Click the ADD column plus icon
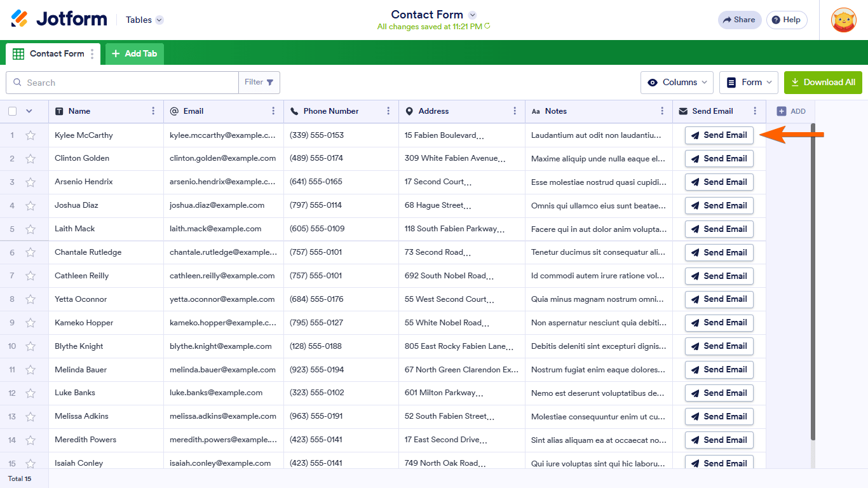The width and height of the screenshot is (868, 488). point(782,111)
